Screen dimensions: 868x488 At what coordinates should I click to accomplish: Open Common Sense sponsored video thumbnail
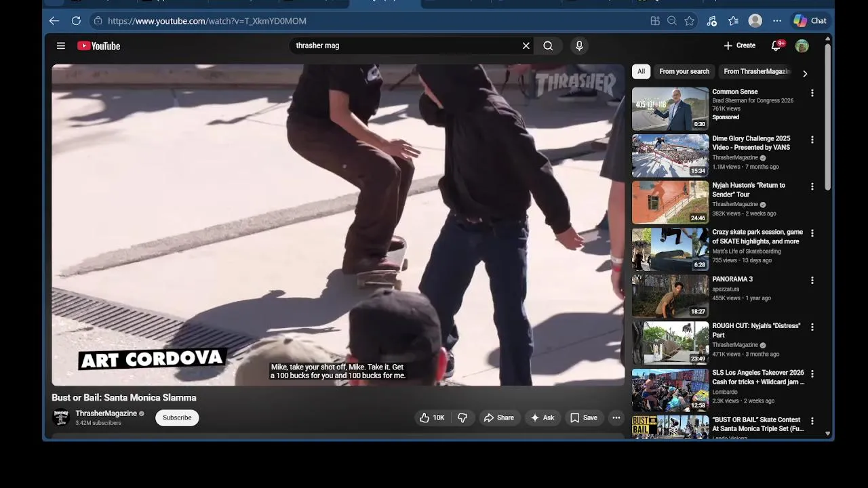(x=670, y=108)
